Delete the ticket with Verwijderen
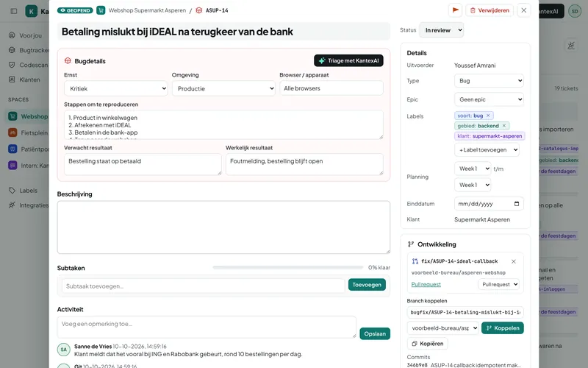Viewport: 588px width, 368px height. 490,10
